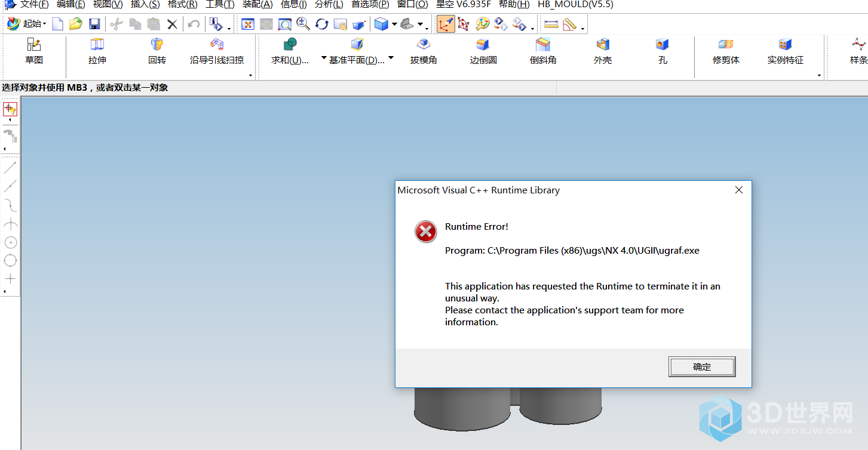Open dropdown arrow beside shaded cube icon
The height and width of the screenshot is (450, 868).
(x=394, y=24)
